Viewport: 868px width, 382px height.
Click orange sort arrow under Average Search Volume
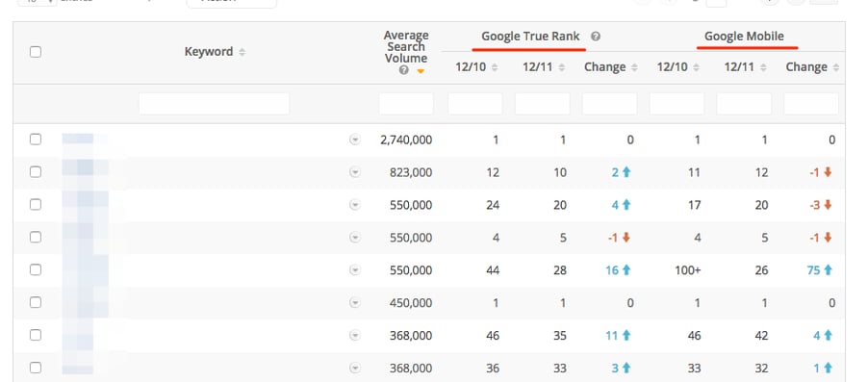[421, 71]
